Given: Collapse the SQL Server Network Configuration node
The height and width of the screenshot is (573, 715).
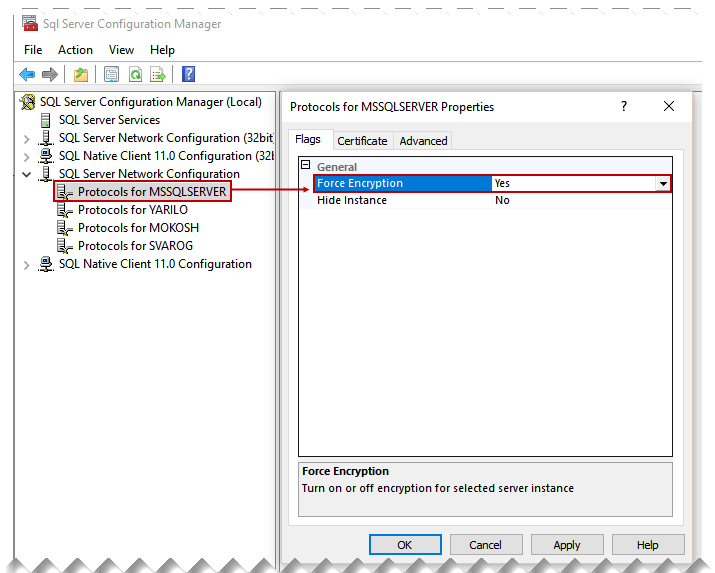Looking at the screenshot, I should [26, 174].
